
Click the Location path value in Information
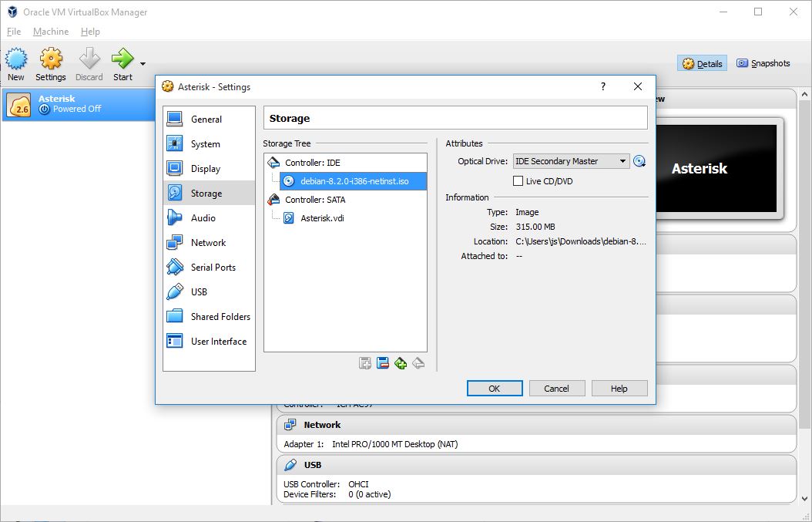(x=581, y=241)
